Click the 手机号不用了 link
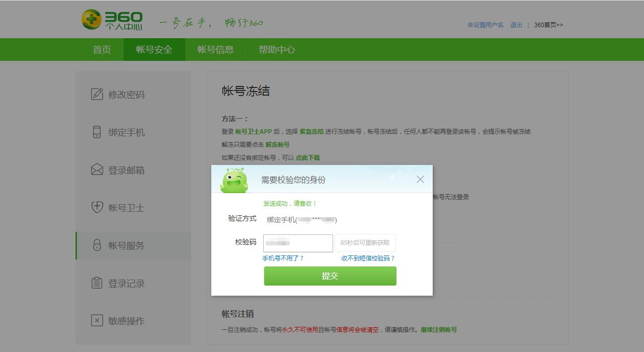This screenshot has width=644, height=352. (282, 258)
